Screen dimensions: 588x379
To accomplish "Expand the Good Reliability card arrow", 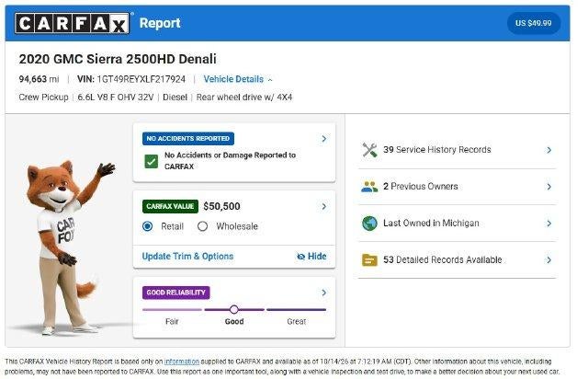I will coord(323,293).
